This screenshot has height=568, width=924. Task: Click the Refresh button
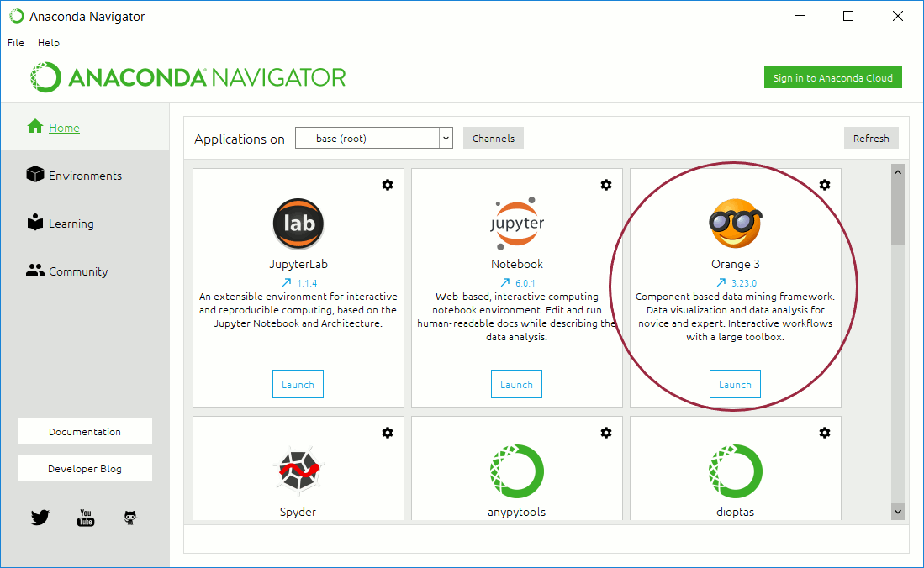coord(871,139)
